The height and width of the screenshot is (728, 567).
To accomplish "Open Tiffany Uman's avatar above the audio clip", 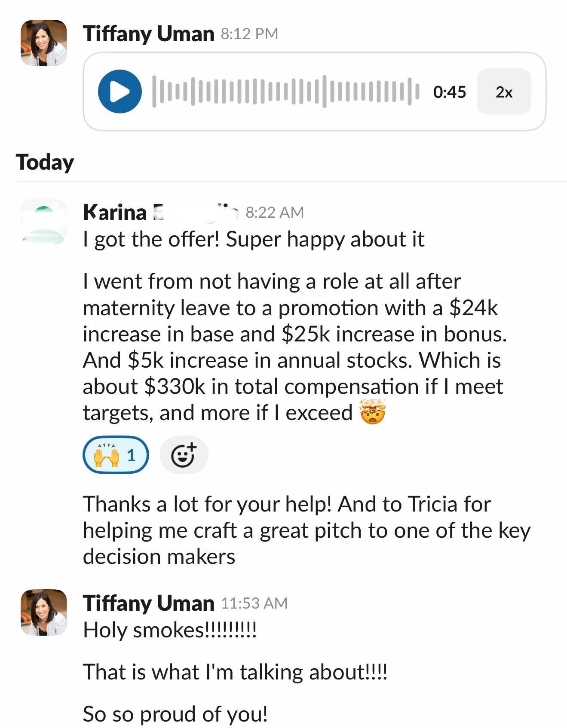I will pyautogui.click(x=43, y=43).
